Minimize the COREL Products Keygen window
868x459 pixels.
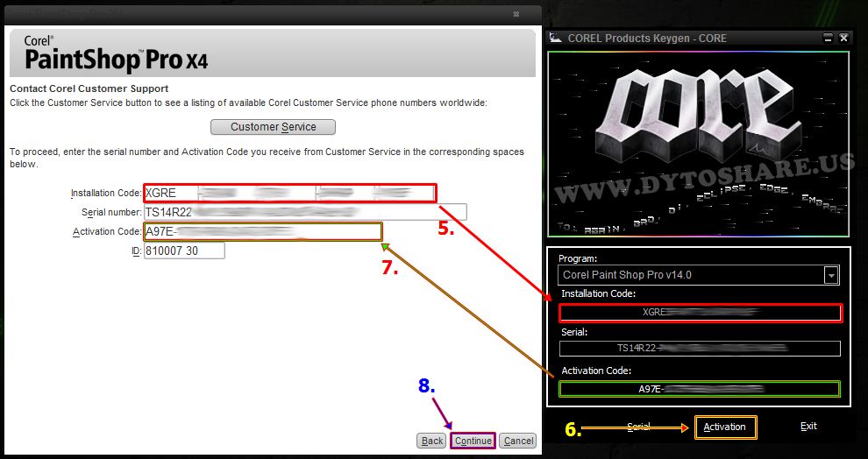point(829,39)
